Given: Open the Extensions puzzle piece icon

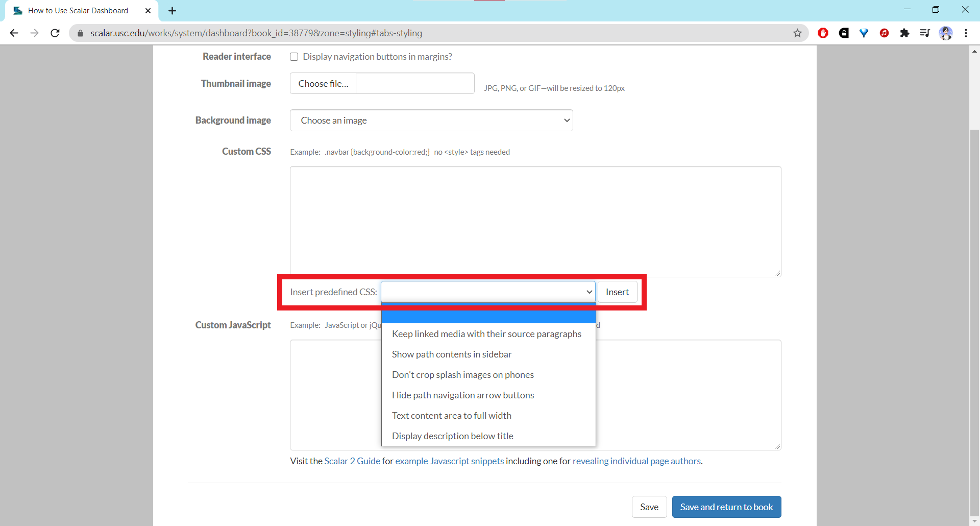Looking at the screenshot, I should [904, 33].
